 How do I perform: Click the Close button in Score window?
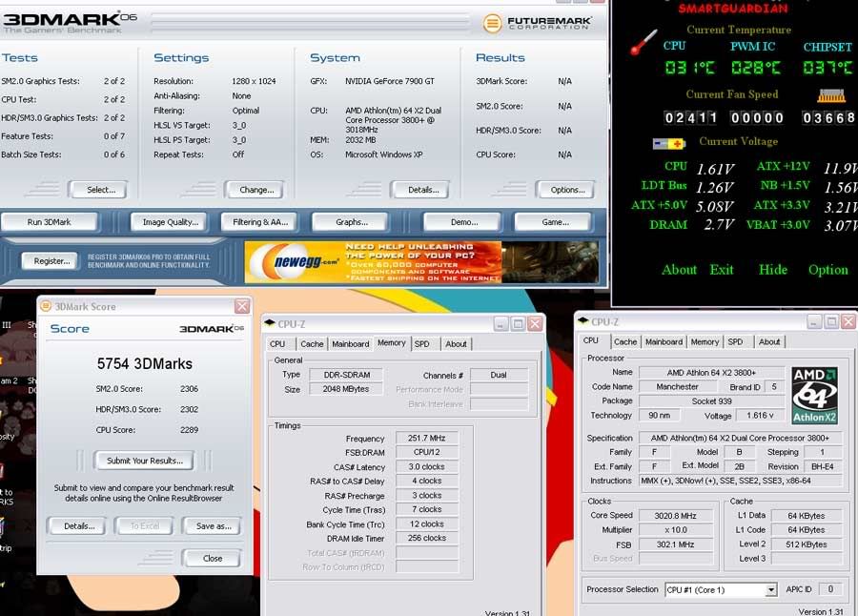coord(213,559)
